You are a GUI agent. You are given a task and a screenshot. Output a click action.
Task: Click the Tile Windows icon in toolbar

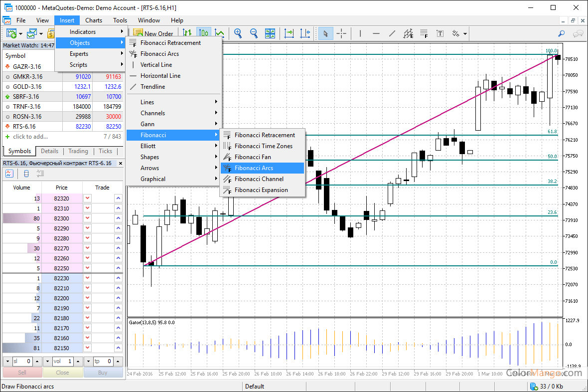pos(270,33)
